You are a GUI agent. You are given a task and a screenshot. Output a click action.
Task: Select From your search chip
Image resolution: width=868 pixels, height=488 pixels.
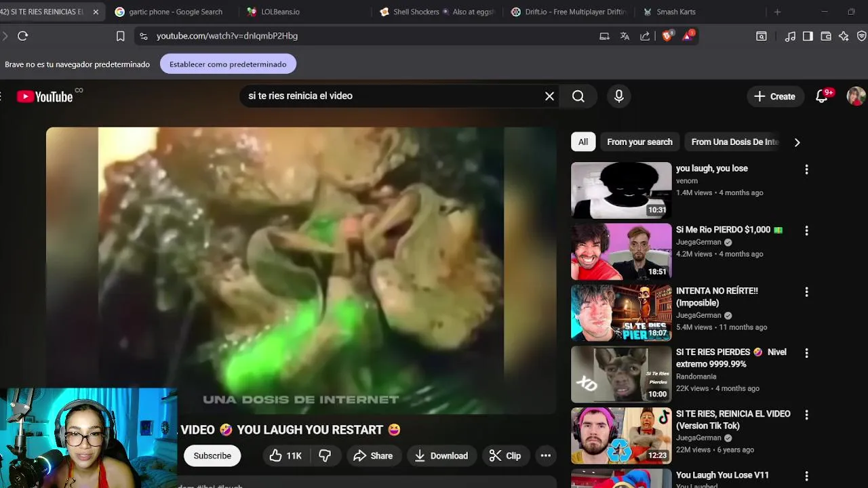pos(639,142)
